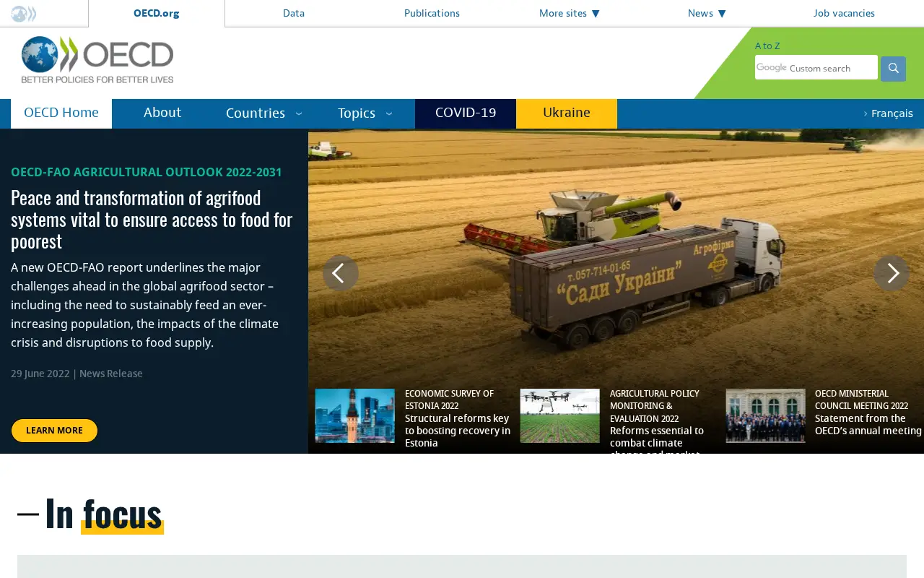Expand the More sites dropdown
Screen dimensions: 924x578
click(x=570, y=13)
